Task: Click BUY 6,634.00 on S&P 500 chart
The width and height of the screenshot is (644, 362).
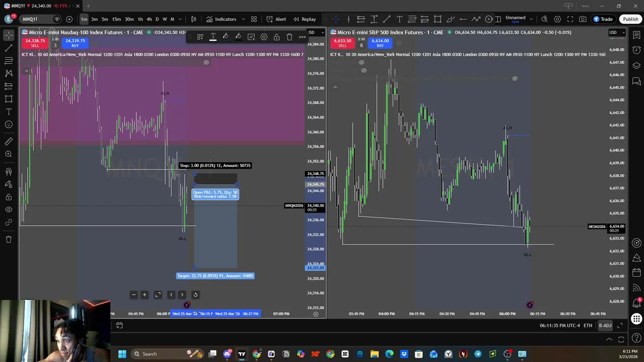Action: [x=380, y=43]
